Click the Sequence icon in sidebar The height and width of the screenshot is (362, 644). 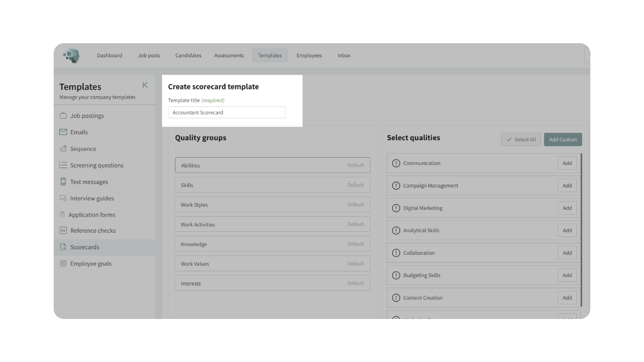tap(63, 149)
